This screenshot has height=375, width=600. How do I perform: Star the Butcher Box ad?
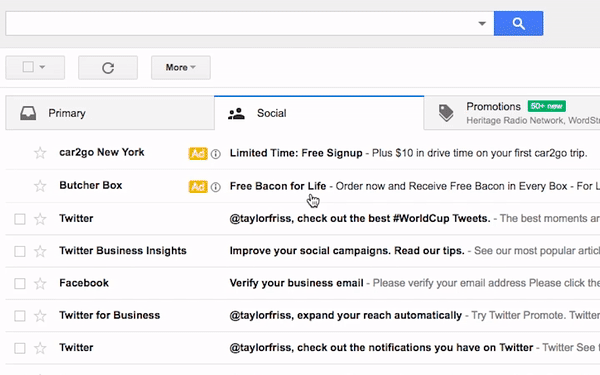[40, 186]
